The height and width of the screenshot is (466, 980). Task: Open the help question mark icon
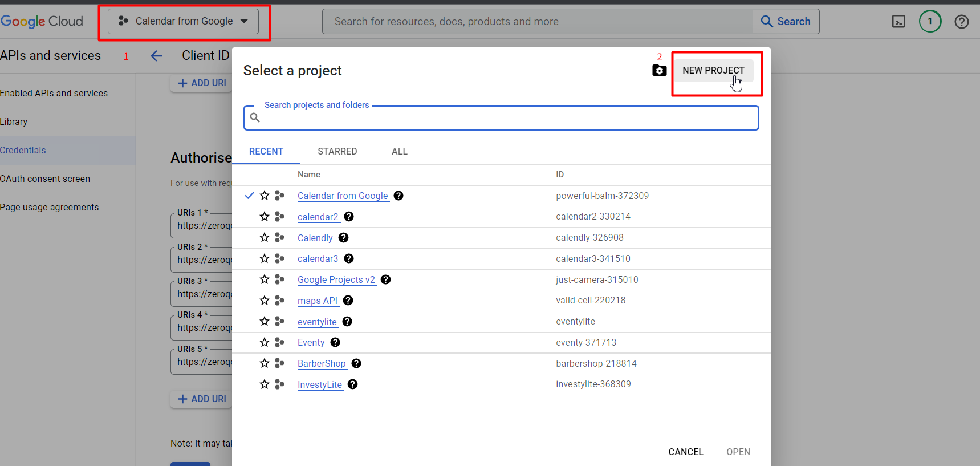click(x=962, y=22)
